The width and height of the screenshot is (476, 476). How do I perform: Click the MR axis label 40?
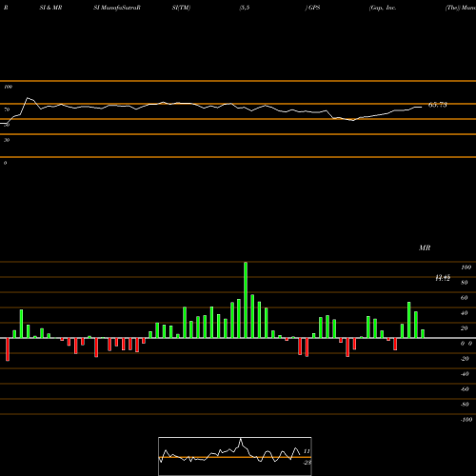465,313
